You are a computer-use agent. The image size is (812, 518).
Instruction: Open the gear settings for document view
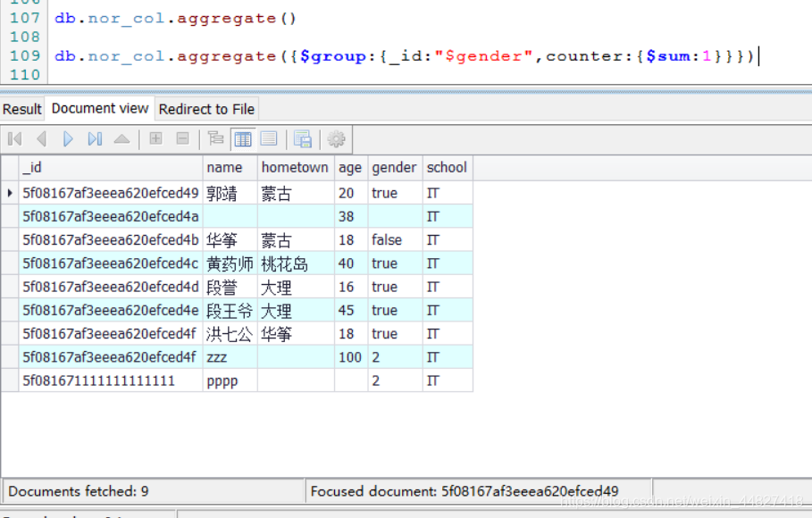[x=337, y=138]
